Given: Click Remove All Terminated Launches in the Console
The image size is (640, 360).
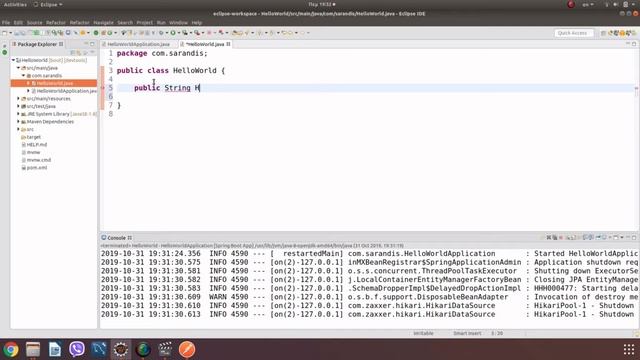Looking at the screenshot, I should click(x=555, y=238).
